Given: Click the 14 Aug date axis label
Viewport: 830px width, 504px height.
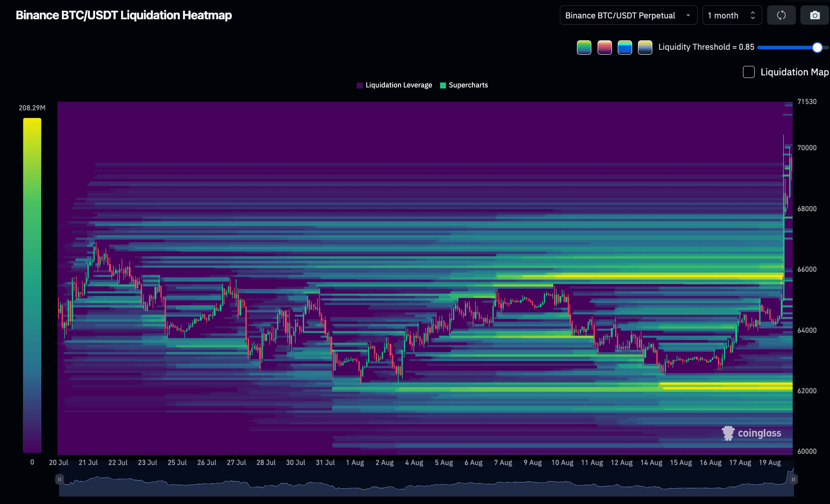Looking at the screenshot, I should [651, 463].
